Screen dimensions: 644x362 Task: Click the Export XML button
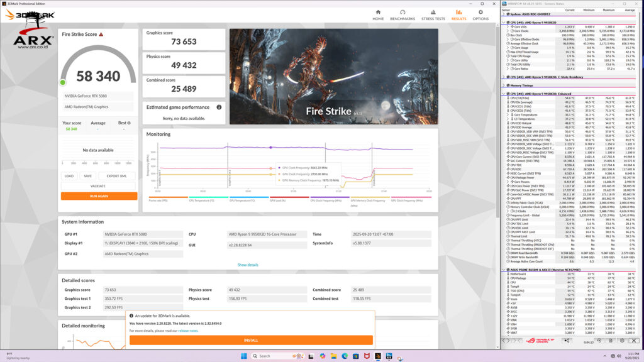click(x=116, y=176)
